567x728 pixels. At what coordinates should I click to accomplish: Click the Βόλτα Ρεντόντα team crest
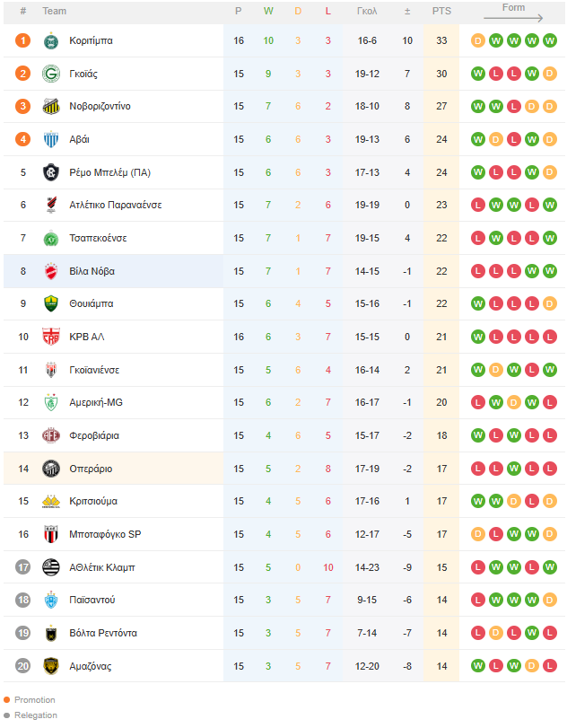pos(51,633)
